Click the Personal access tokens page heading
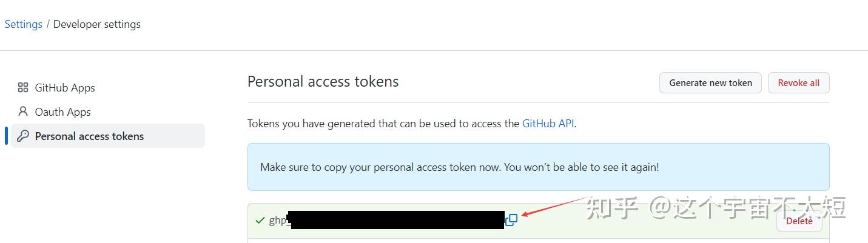The width and height of the screenshot is (868, 243). (x=323, y=82)
